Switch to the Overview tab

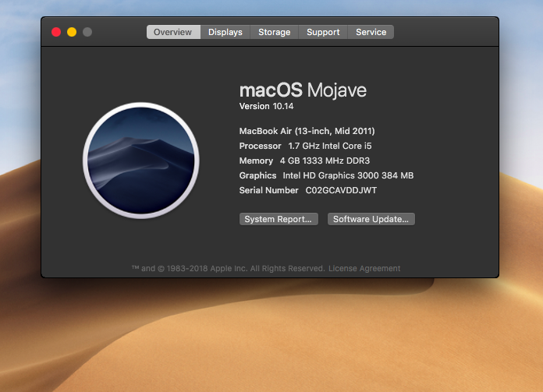coord(173,32)
